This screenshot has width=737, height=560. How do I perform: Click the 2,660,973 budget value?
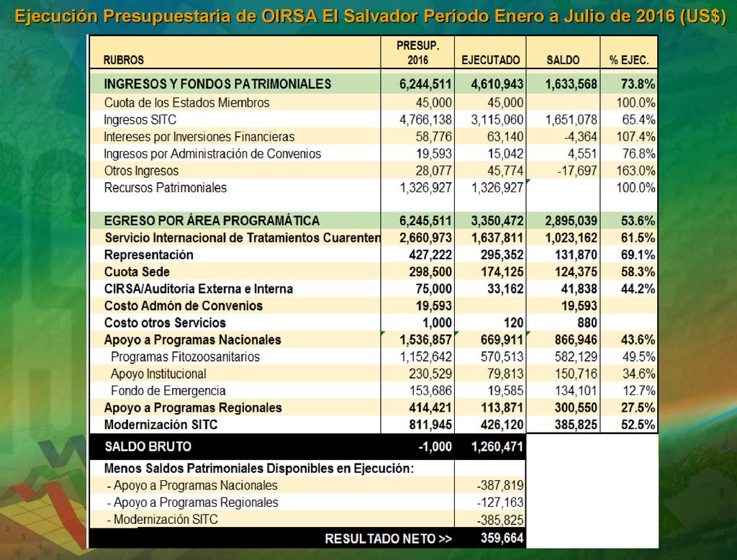[x=425, y=238]
